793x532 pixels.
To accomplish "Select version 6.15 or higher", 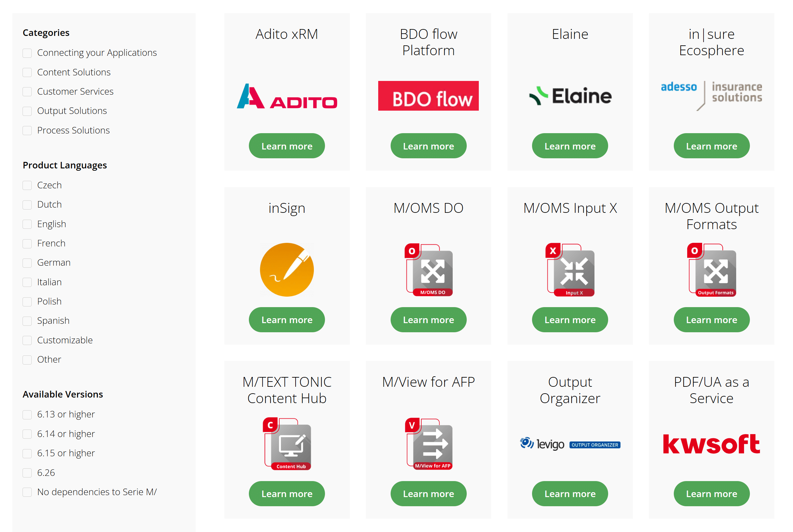I will click(x=27, y=453).
